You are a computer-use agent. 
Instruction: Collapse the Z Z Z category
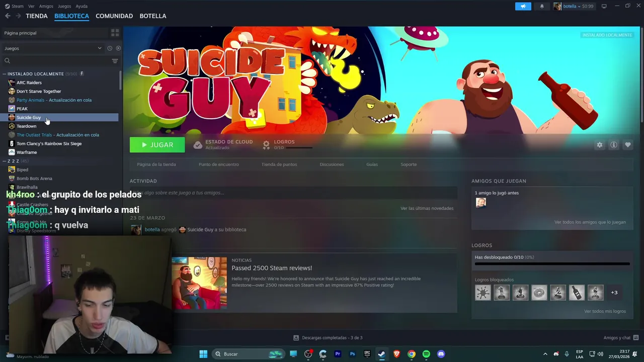5,161
